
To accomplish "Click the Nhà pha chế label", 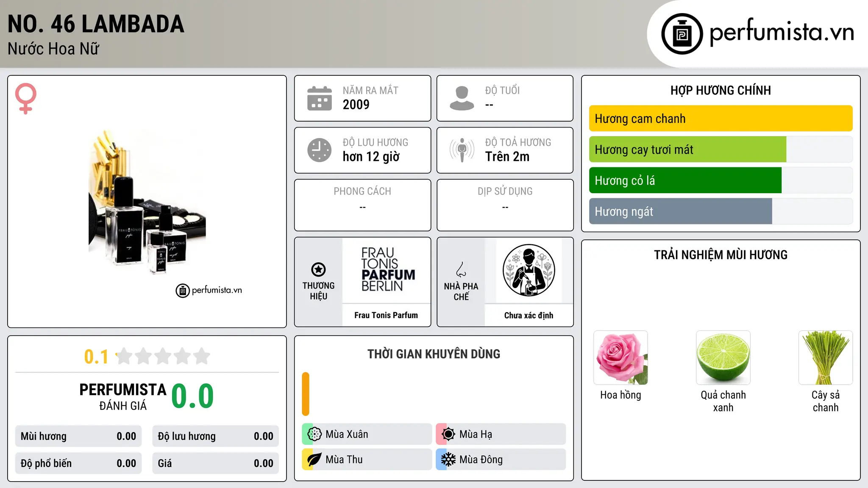I will [x=461, y=291].
